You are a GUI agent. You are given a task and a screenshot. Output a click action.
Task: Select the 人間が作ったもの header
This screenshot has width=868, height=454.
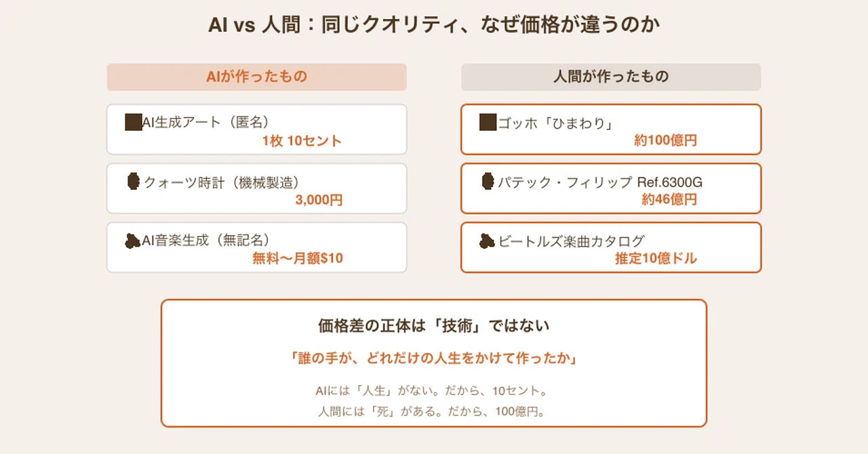[x=611, y=77]
